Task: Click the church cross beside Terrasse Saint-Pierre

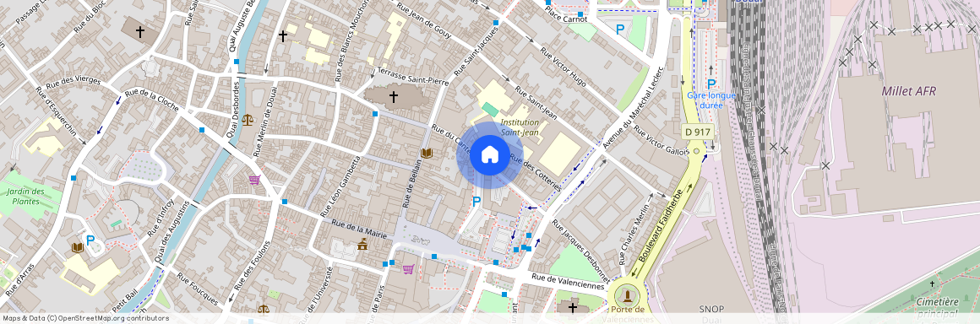Action: pyautogui.click(x=393, y=97)
